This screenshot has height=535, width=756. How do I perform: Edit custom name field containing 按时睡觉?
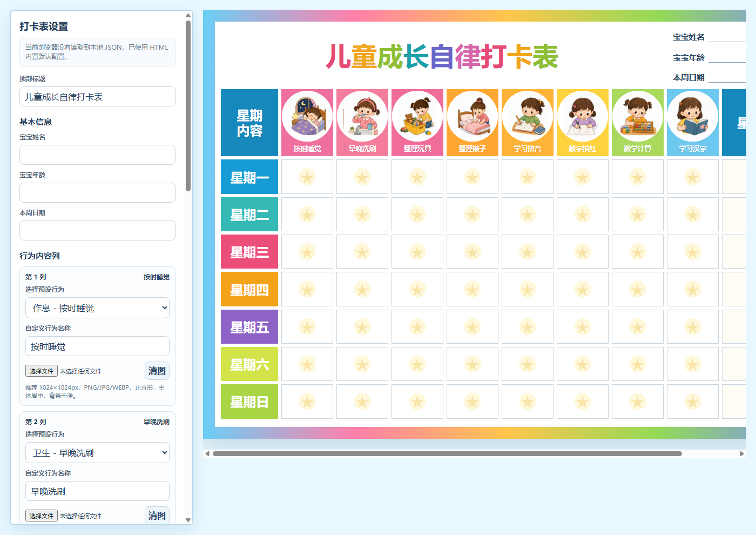(x=97, y=346)
